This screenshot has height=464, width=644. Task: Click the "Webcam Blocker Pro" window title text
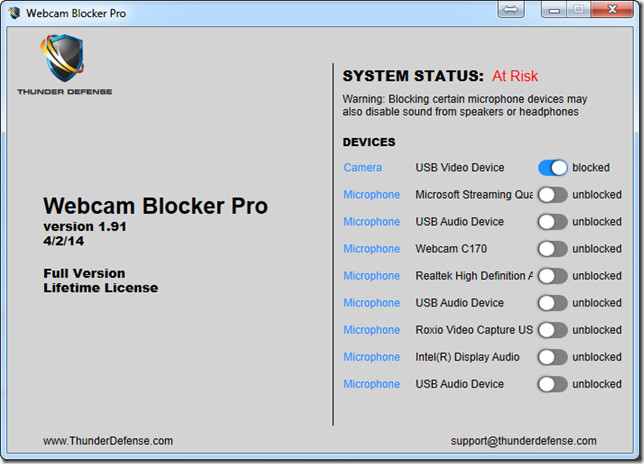(x=76, y=13)
